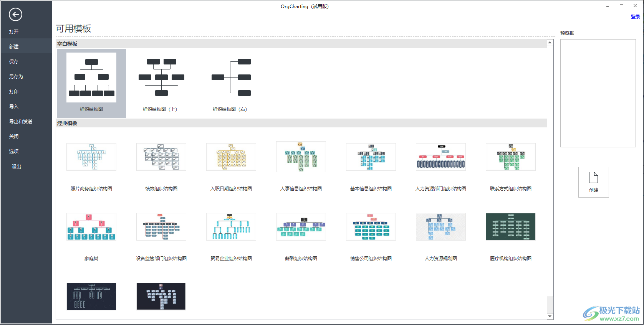Click the 登录 link
644x325 pixels.
(636, 17)
